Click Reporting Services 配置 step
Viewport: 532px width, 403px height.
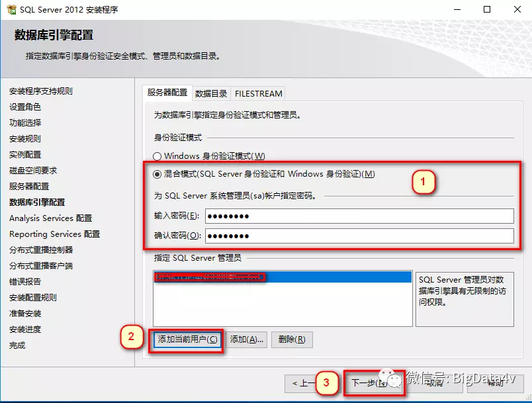55,234
